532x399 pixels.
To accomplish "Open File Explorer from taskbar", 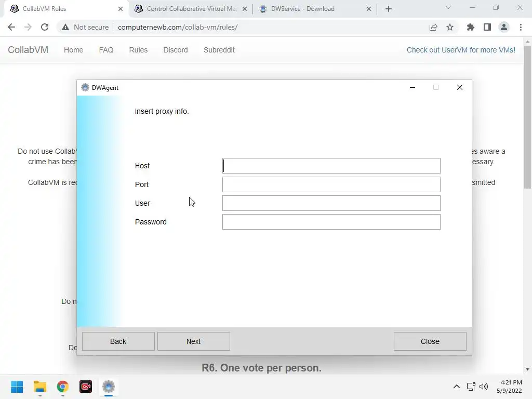I will (39, 387).
